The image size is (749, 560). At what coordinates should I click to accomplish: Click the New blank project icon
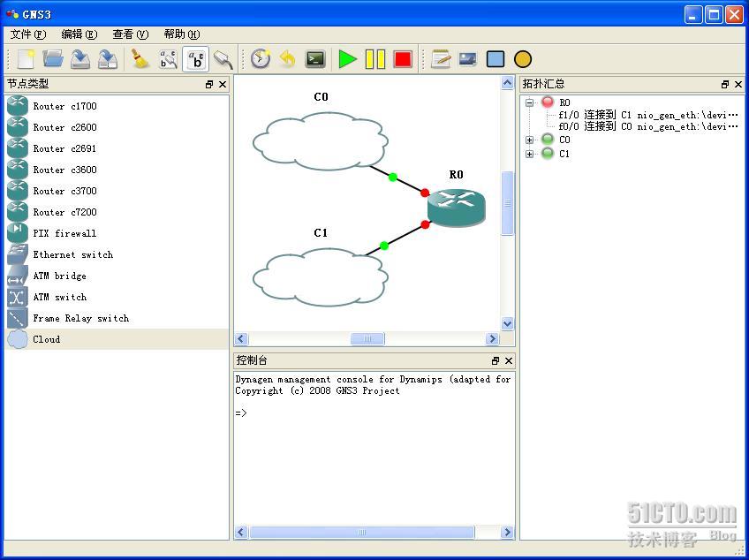(x=26, y=59)
